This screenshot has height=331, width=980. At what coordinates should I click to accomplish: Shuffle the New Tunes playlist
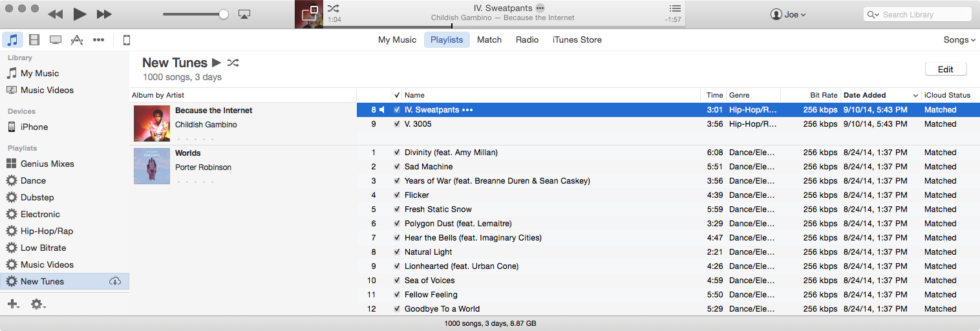click(233, 63)
